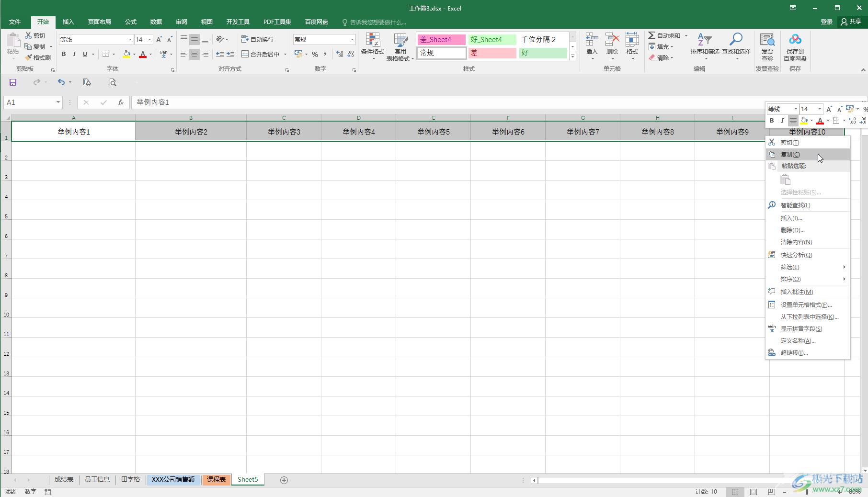Image resolution: width=868 pixels, height=497 pixels.
Task: Open the ribbon font name dropdown (等线)
Action: (x=130, y=39)
